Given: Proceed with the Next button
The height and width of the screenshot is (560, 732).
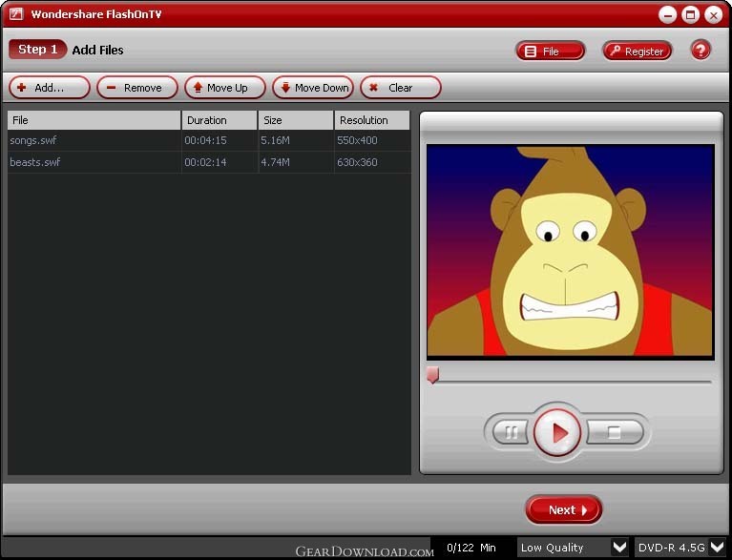Looking at the screenshot, I should click(x=563, y=509).
